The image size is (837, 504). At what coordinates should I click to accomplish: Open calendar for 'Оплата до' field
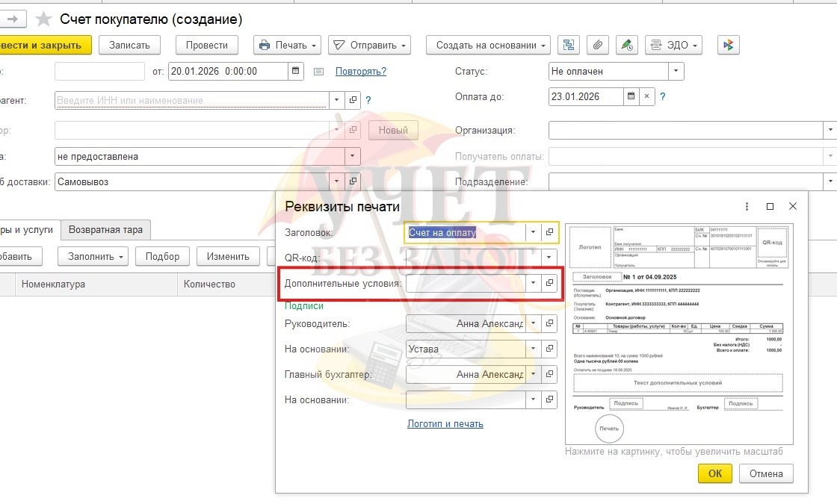(631, 97)
